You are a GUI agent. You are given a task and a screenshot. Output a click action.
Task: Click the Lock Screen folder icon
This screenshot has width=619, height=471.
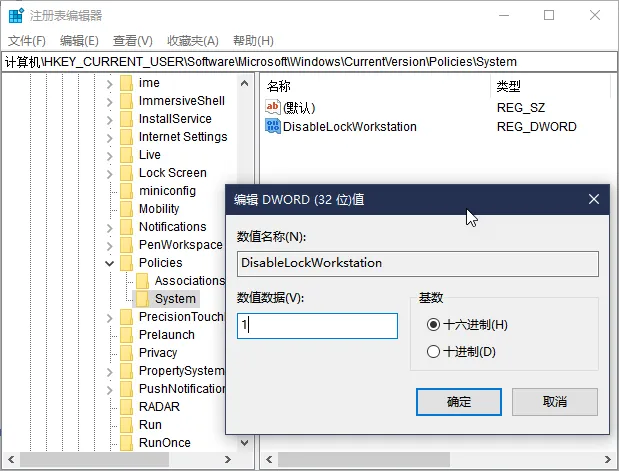click(126, 173)
